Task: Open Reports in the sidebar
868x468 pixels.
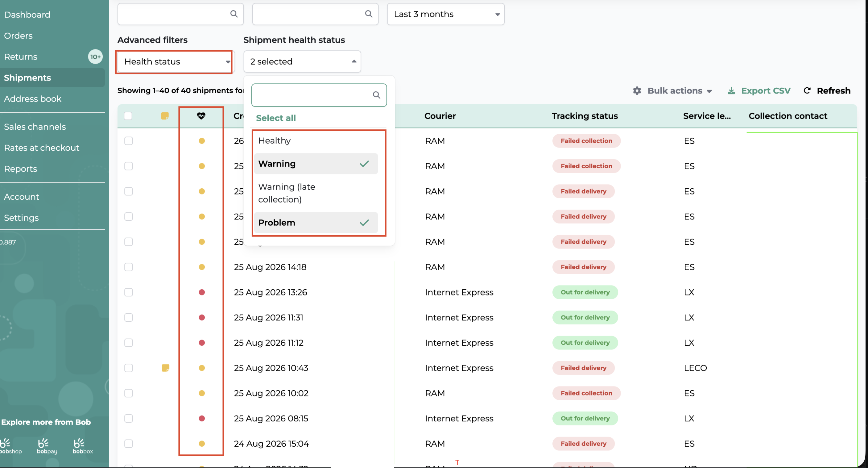Action: point(21,169)
